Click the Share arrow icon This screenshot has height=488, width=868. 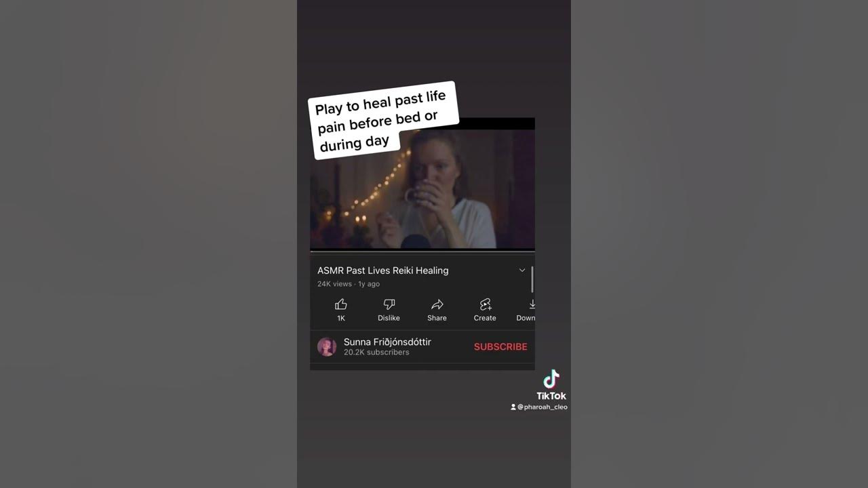point(437,304)
